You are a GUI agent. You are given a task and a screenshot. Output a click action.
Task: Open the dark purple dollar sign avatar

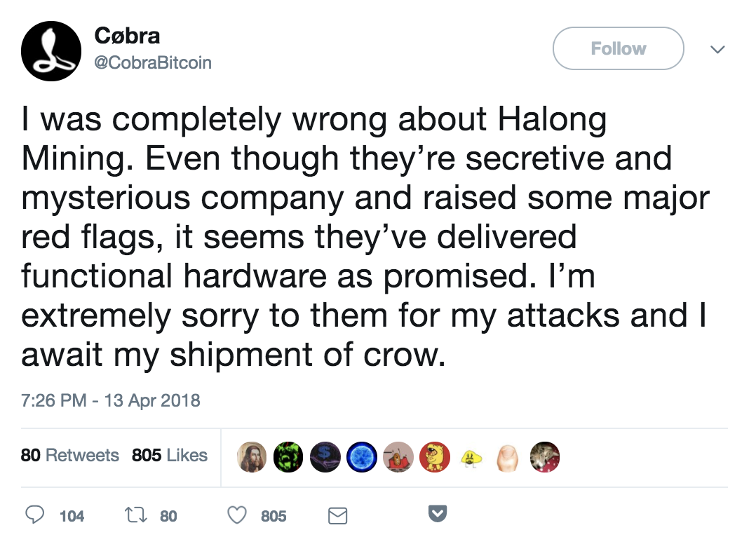coord(325,456)
